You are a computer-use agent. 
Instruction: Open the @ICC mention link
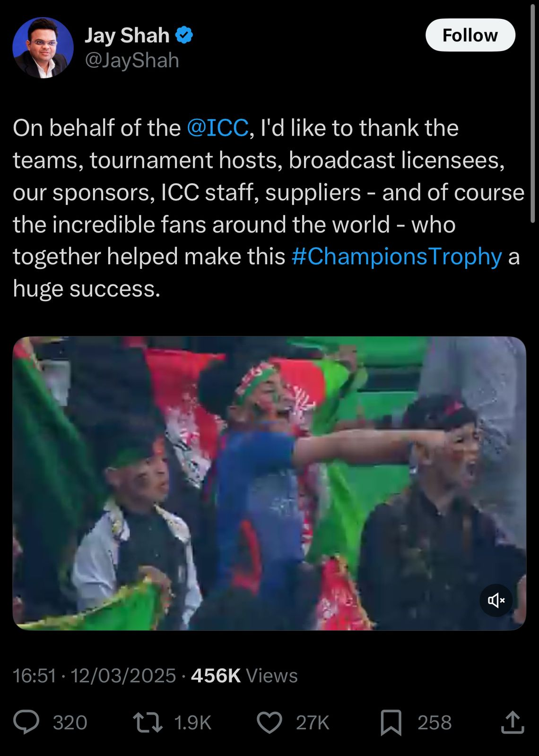(x=217, y=128)
